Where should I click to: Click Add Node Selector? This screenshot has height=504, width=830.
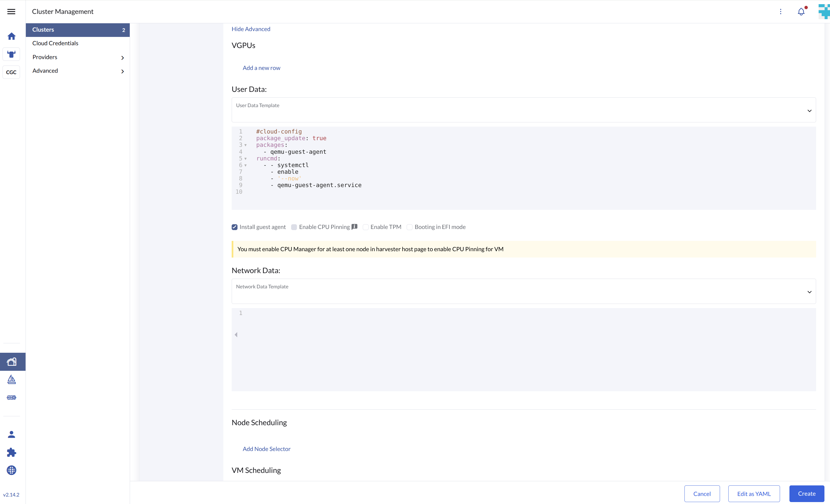point(266,449)
